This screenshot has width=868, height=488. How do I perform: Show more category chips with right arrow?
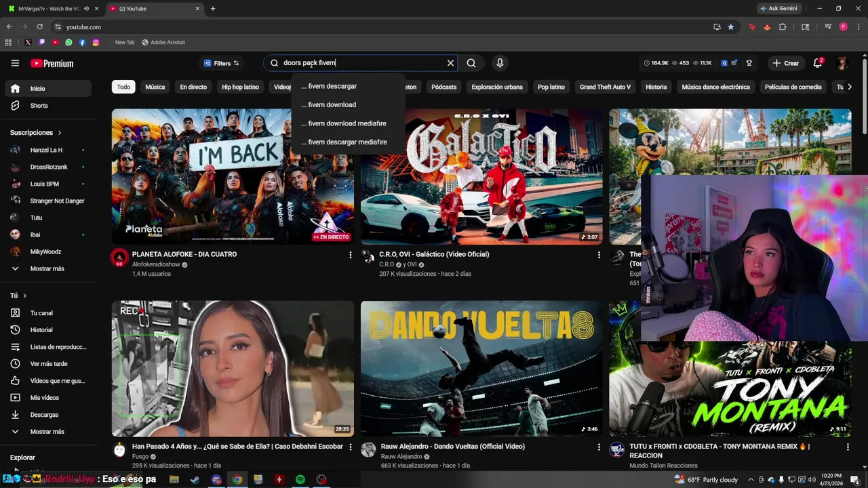(849, 87)
